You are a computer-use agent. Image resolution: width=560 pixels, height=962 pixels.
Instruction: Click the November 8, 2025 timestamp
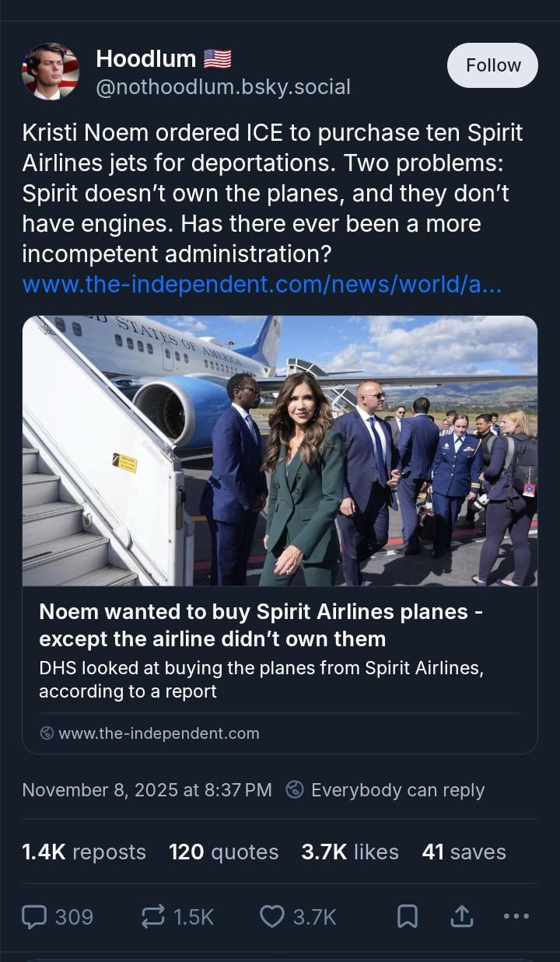point(147,790)
